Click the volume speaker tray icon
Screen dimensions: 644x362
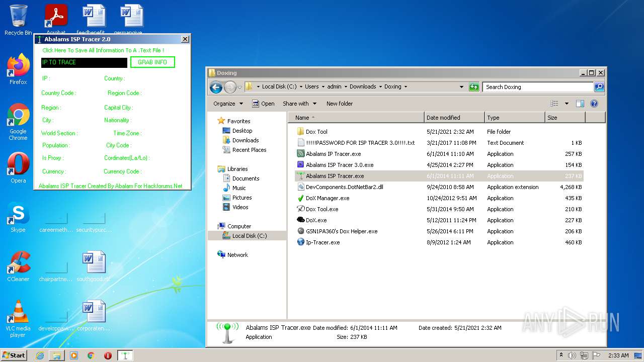(573, 355)
